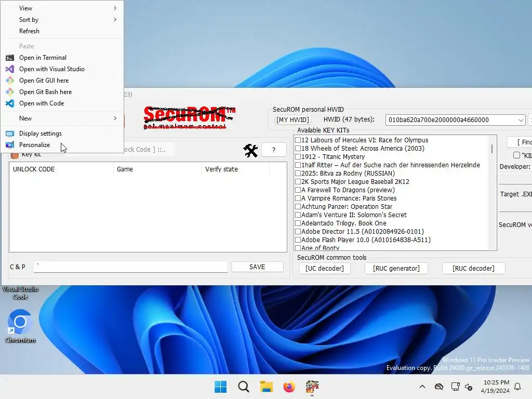The image size is (532, 399).
Task: Expand the View submenu arrow
Action: click(115, 8)
